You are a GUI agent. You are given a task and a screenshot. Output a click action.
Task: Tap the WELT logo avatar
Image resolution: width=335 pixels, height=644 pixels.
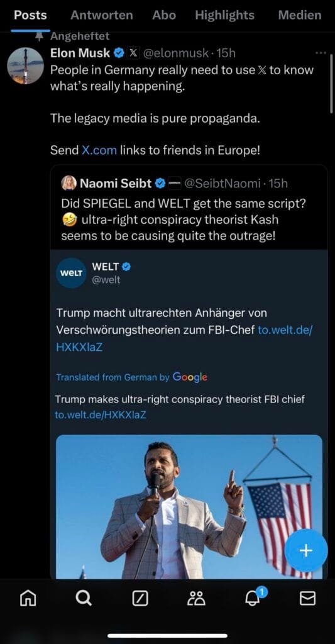71,273
